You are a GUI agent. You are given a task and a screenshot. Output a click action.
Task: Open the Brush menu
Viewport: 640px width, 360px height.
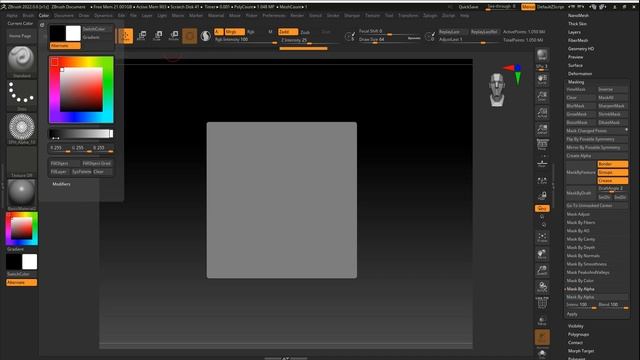[28, 16]
